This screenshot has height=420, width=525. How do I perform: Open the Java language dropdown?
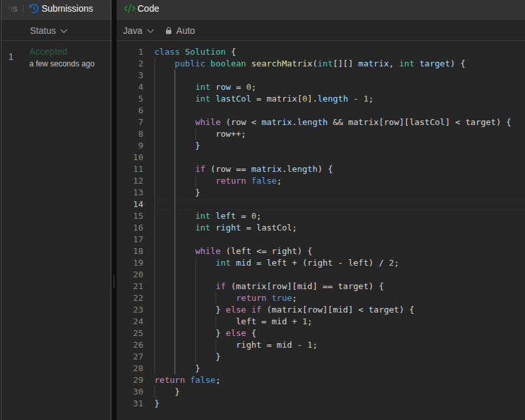point(138,31)
